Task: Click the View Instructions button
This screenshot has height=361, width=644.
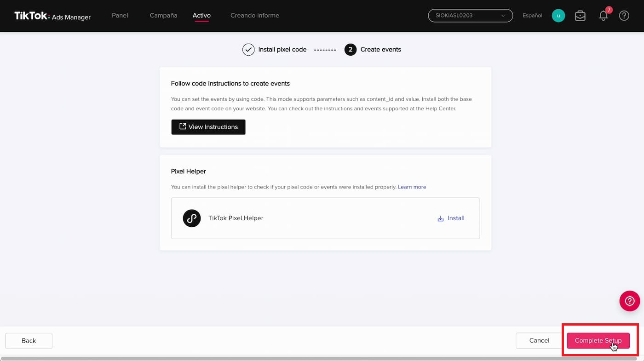Action: 208,127
